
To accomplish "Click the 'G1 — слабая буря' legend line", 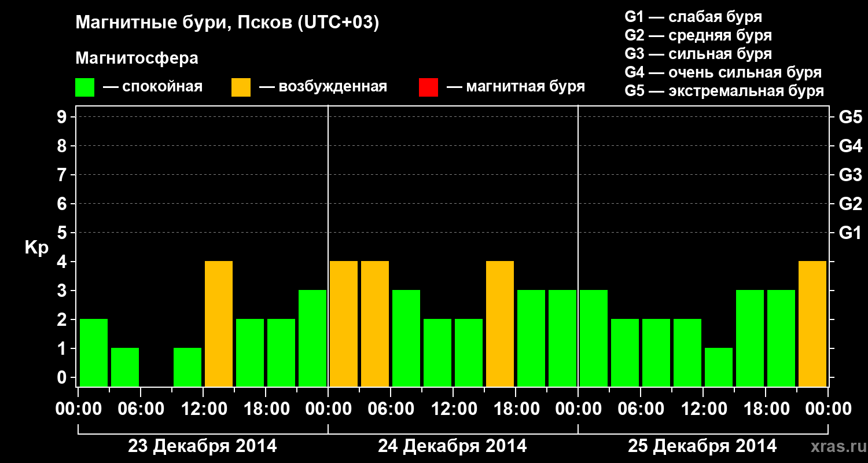I will pos(693,16).
